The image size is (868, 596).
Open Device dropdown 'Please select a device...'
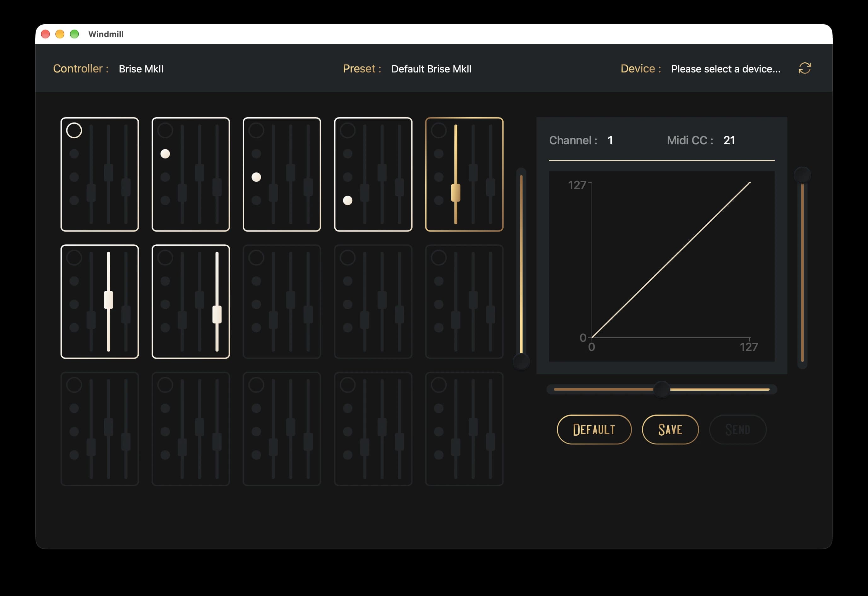click(726, 69)
